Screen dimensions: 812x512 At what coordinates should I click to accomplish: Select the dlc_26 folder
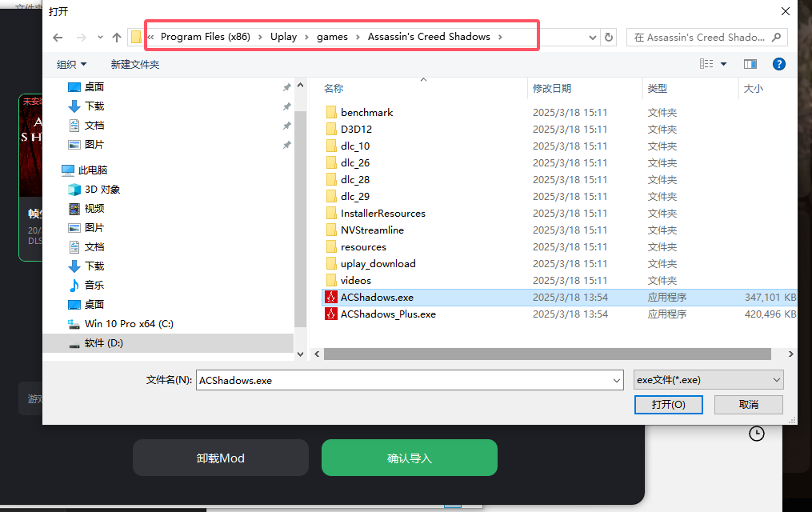[x=355, y=163]
